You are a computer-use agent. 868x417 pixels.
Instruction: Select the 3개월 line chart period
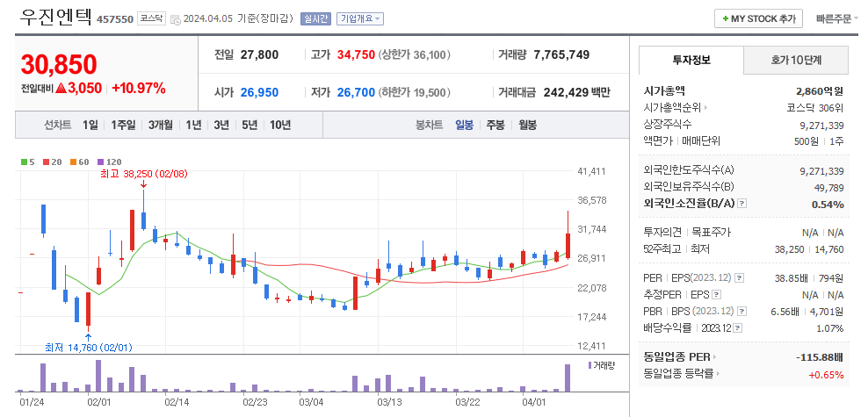(x=161, y=125)
